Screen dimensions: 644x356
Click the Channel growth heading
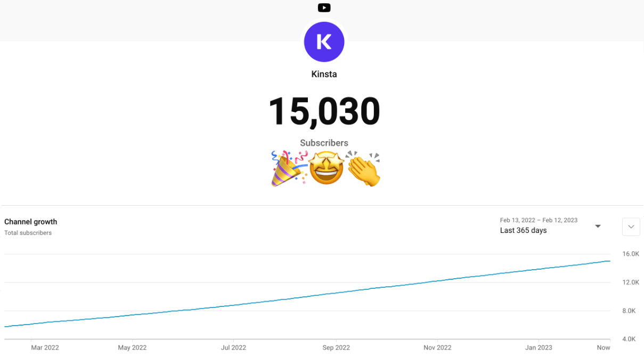point(30,222)
